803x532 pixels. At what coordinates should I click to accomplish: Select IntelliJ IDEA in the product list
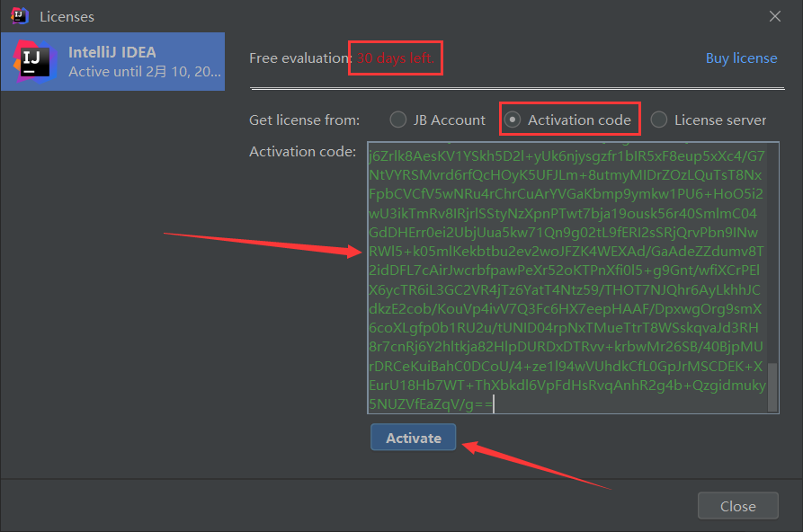tap(112, 61)
